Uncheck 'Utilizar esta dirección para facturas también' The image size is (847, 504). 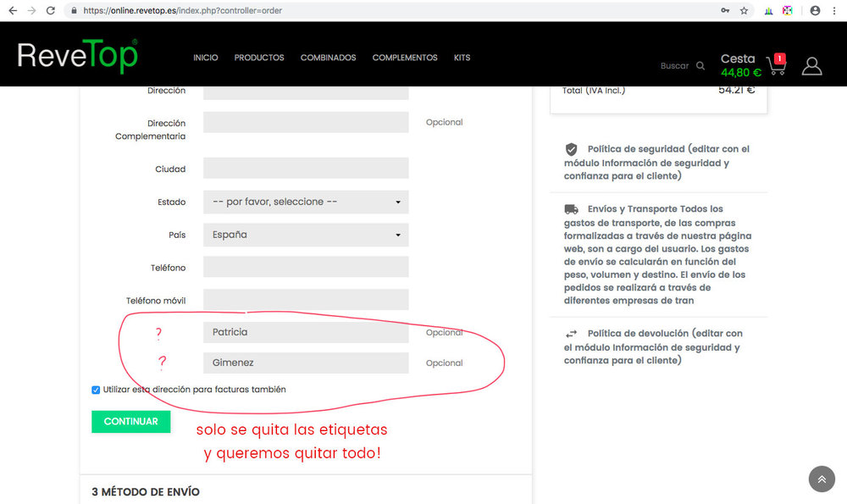[96, 390]
